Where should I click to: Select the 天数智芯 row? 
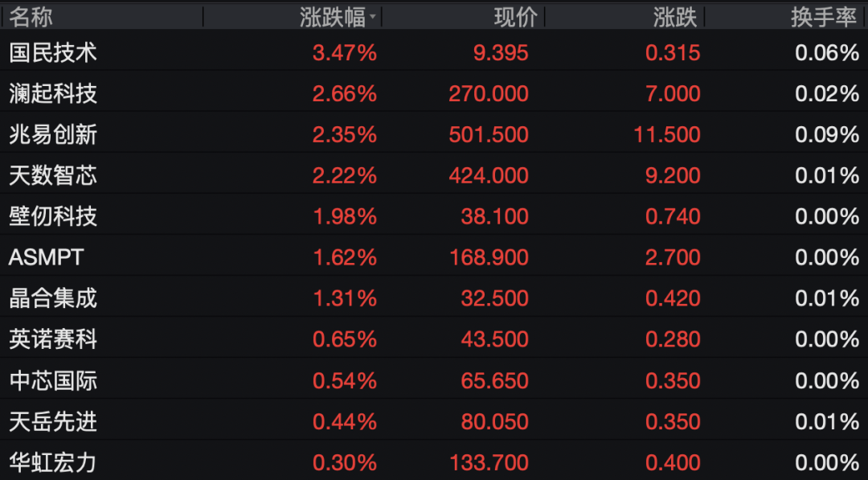click(434, 175)
